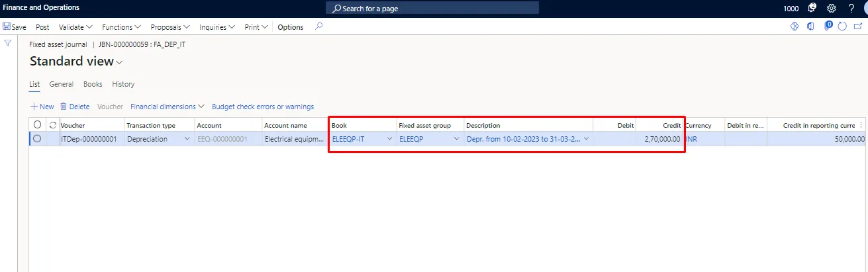Click the Debit in reporting column header
This screenshot has height=272, width=868.
[x=746, y=125]
